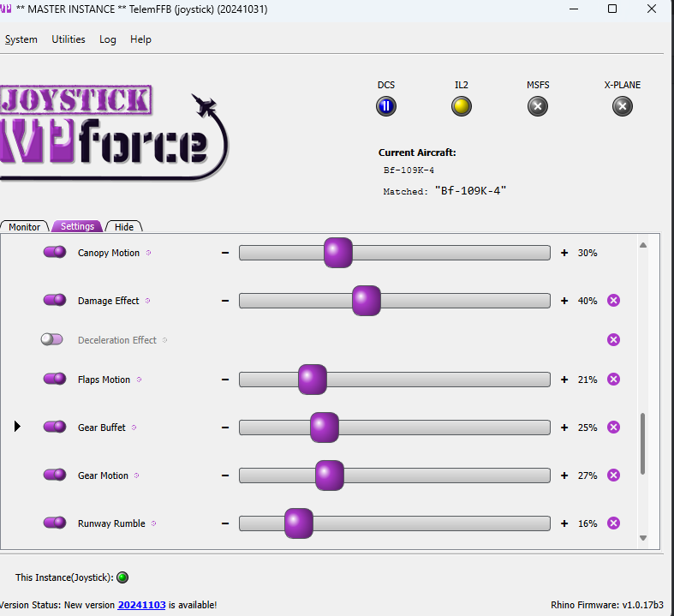This screenshot has width=674, height=616.
Task: Reset the Gear Motion setting with purple X
Action: [613, 475]
